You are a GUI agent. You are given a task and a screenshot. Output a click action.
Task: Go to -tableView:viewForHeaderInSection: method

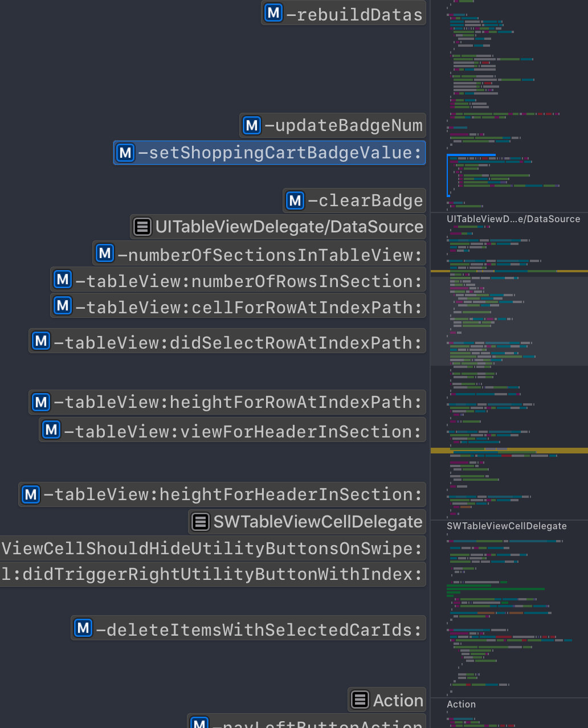(x=232, y=430)
